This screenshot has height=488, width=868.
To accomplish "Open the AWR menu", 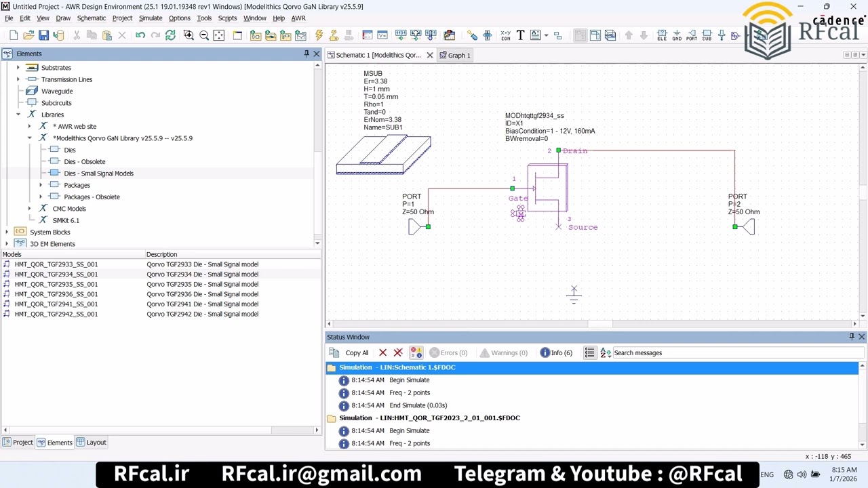I will (298, 18).
